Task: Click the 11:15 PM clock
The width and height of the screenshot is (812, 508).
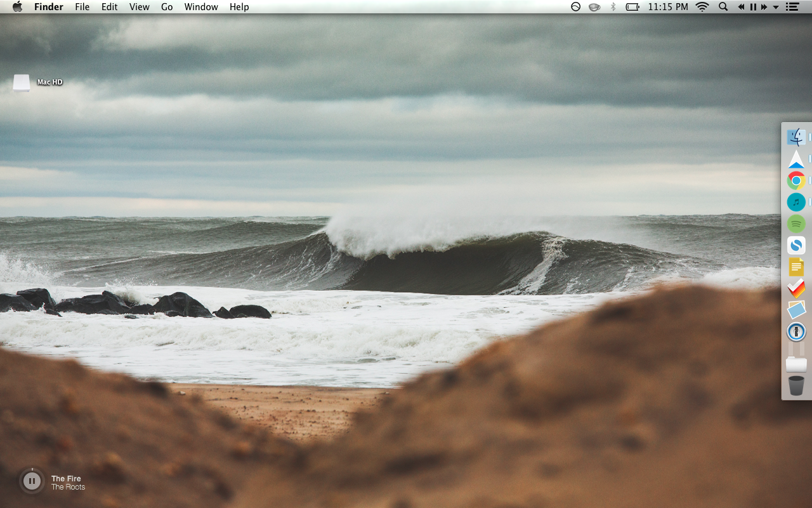Action: [x=668, y=7]
